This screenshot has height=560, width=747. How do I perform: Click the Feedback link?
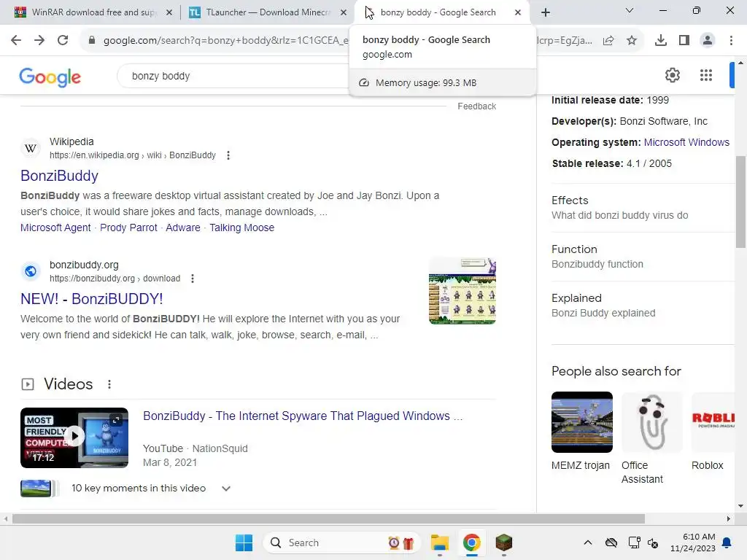click(x=477, y=106)
